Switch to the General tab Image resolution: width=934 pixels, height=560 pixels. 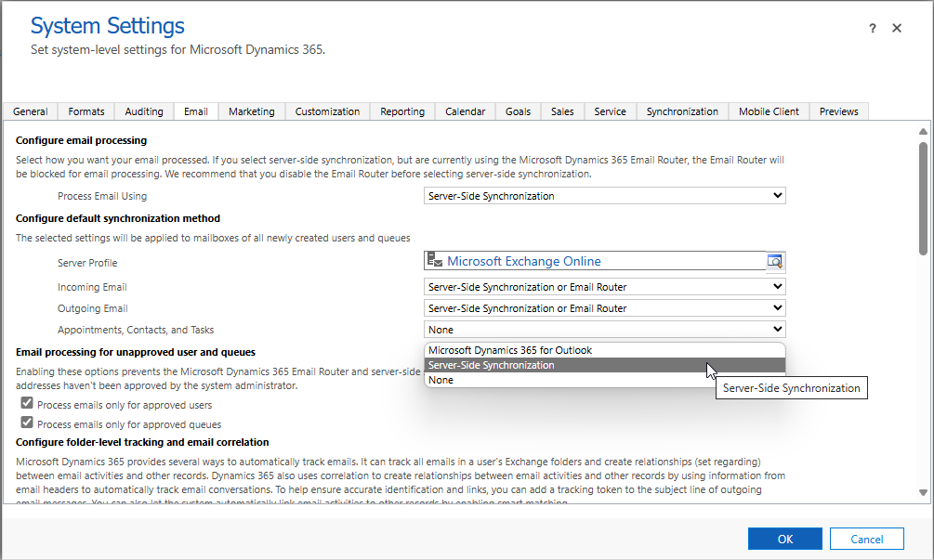coord(31,111)
